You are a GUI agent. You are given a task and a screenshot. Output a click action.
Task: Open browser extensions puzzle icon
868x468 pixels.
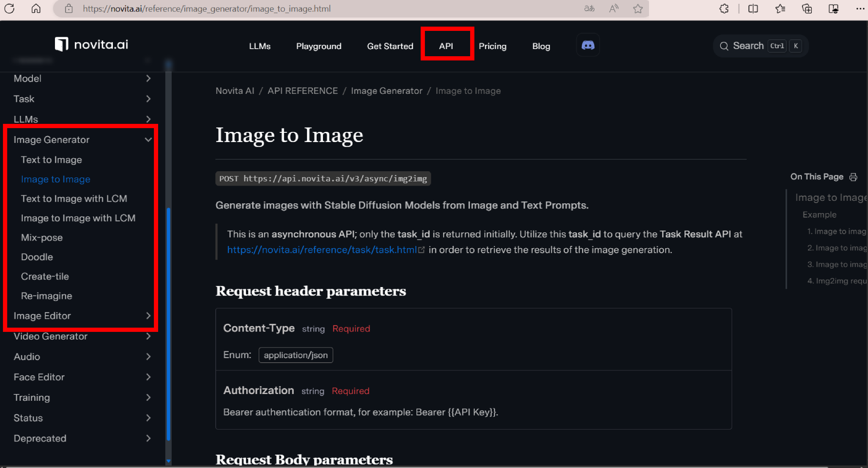pos(724,8)
